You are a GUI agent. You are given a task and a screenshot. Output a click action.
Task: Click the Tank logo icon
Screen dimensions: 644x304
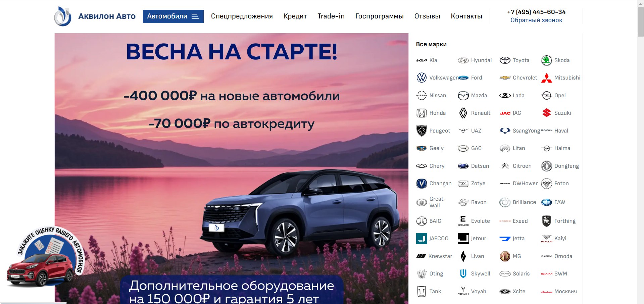[422, 291]
